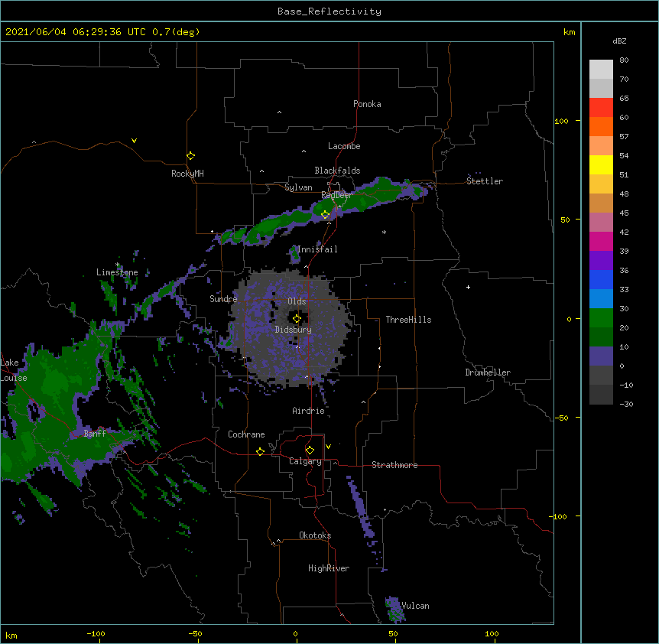The image size is (659, 644).
Task: Click the dark green 10-20 dBZ legend swatch
Action: pyautogui.click(x=601, y=337)
